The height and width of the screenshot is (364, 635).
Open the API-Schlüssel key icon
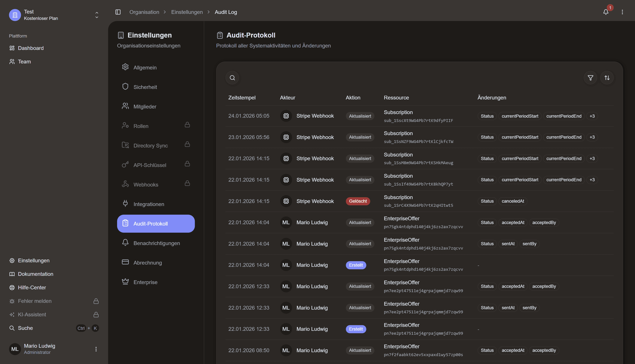[125, 165]
